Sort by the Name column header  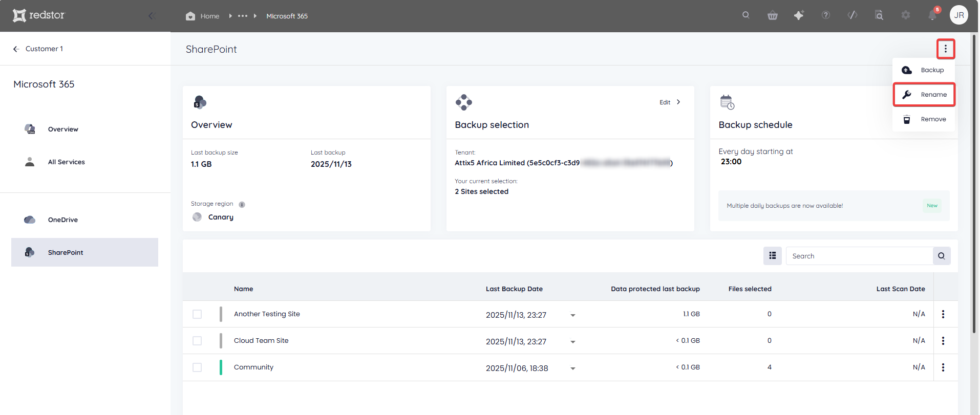point(243,289)
